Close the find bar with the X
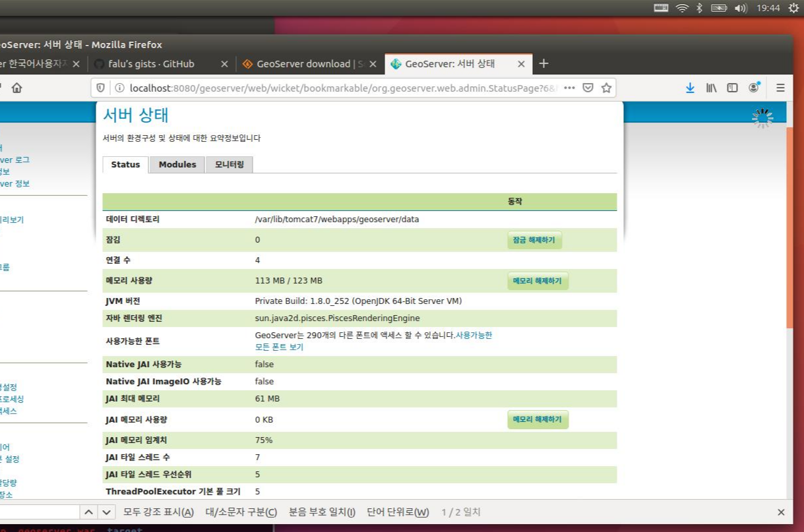 click(781, 512)
